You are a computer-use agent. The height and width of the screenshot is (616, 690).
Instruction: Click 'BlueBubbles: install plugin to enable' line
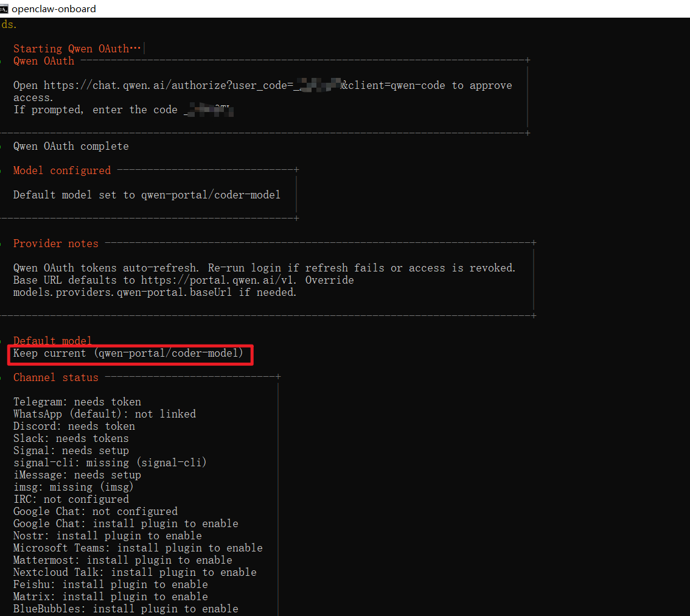(x=125, y=609)
